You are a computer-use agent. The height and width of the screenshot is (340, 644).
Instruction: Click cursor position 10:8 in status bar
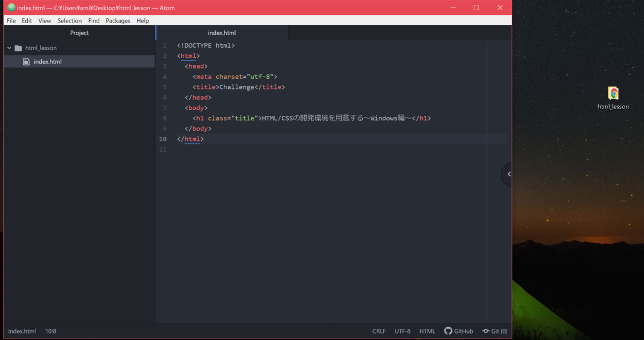point(51,331)
